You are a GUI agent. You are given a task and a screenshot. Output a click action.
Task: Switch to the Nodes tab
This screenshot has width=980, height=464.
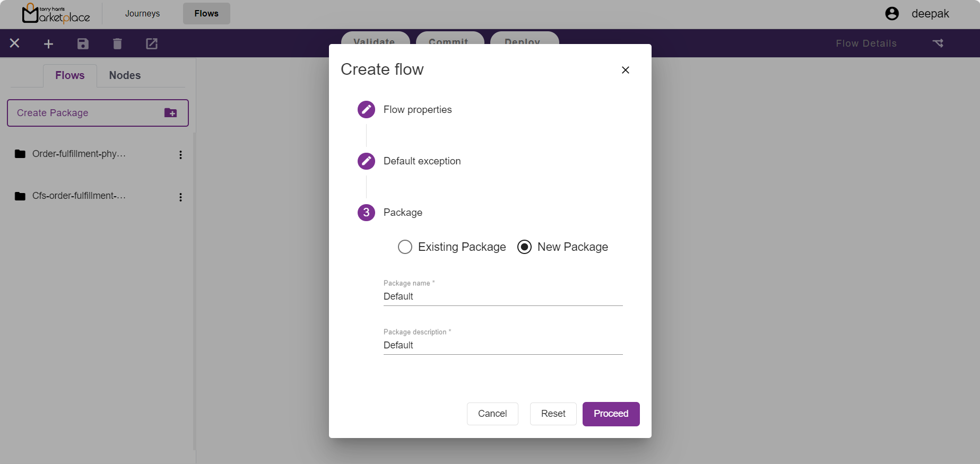125,75
